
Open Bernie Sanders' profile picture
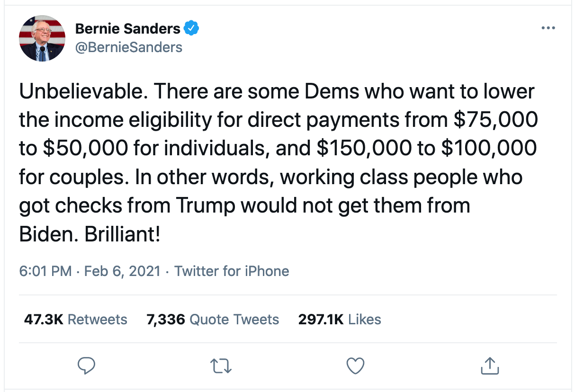coord(42,38)
